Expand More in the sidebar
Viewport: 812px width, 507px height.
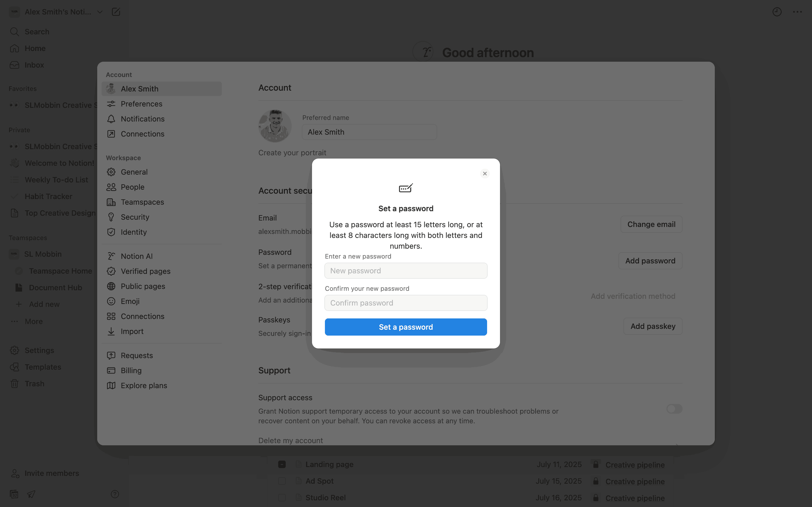click(34, 321)
